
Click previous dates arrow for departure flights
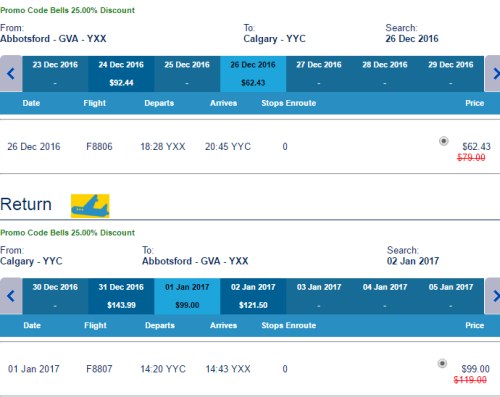(11, 74)
